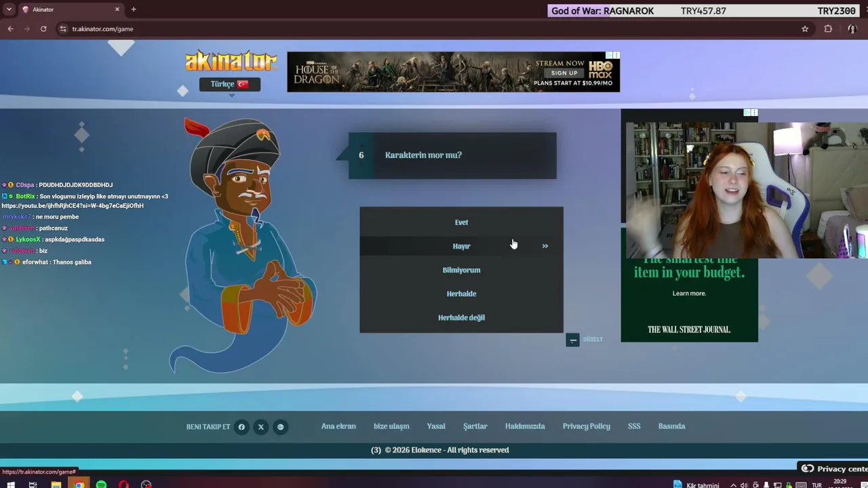Click the Akinator logo
Screen dimensions: 868x488
[x=231, y=62]
